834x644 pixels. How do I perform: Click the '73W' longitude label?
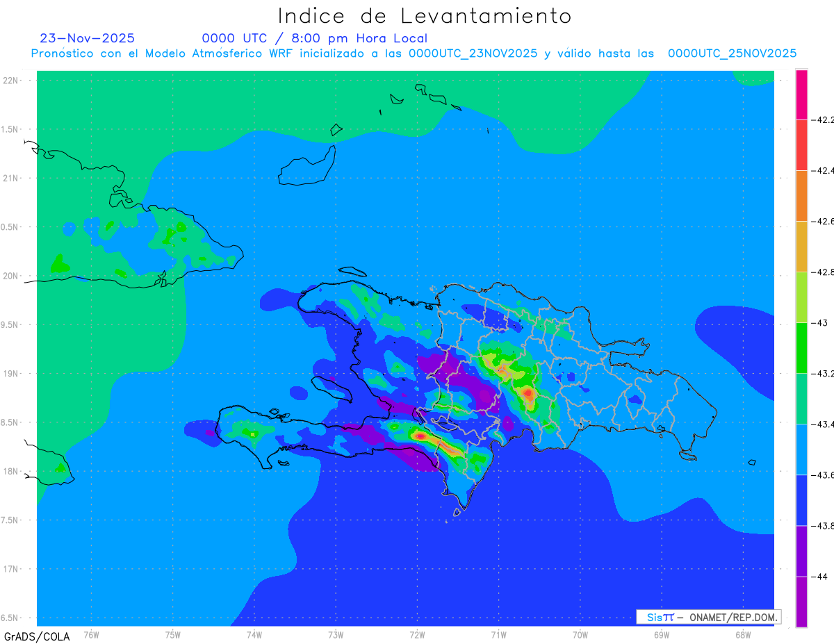336,634
